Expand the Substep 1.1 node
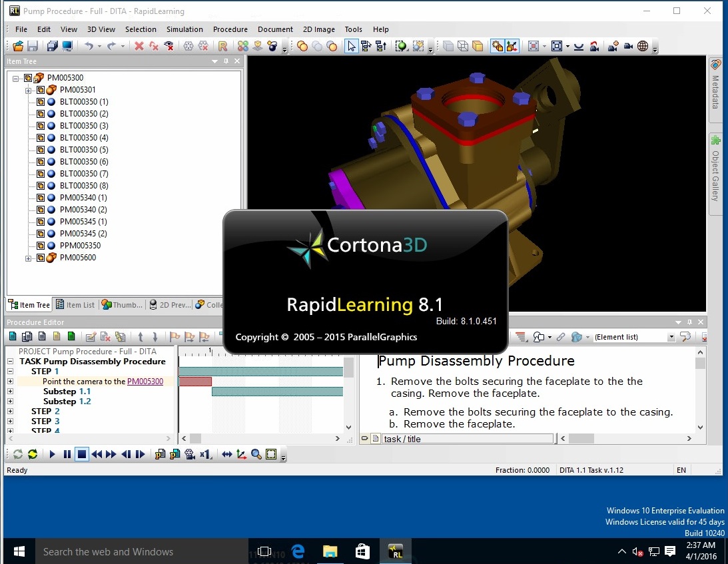Viewport: 728px width, 564px height. tap(10, 392)
